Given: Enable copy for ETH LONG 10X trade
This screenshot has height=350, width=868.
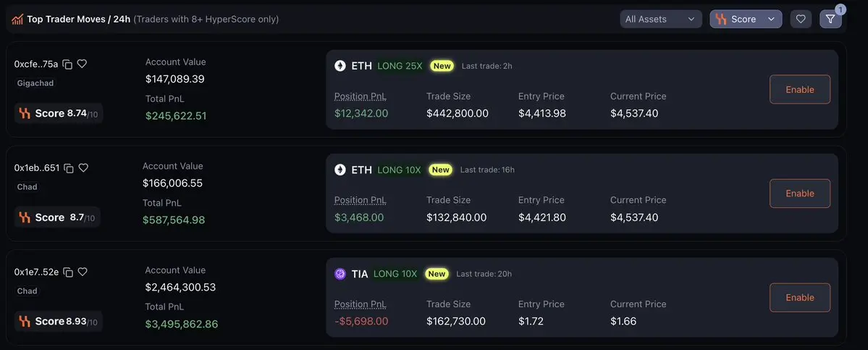Looking at the screenshot, I should 800,193.
